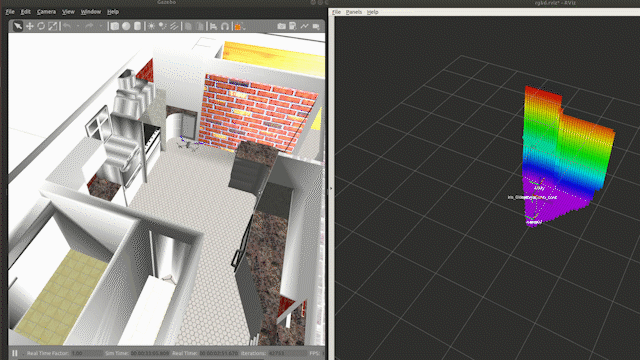Add a spot light
This screenshot has width=640, height=360.
tap(162, 26)
